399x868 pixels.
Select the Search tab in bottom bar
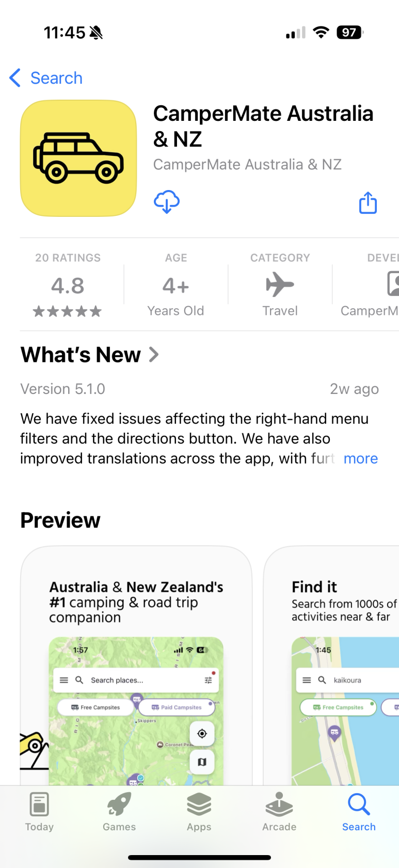pos(359,812)
